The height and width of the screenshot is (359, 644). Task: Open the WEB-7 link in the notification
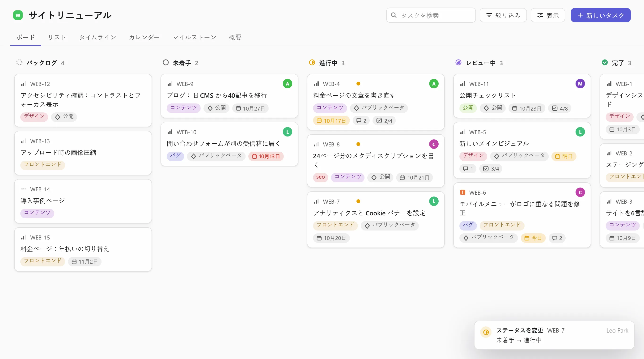tap(555, 330)
